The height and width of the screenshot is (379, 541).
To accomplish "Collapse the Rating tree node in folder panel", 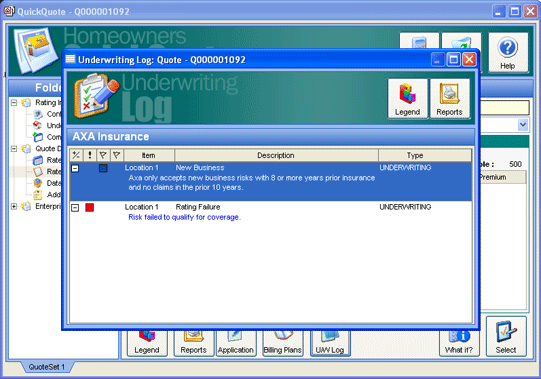I will point(14,103).
